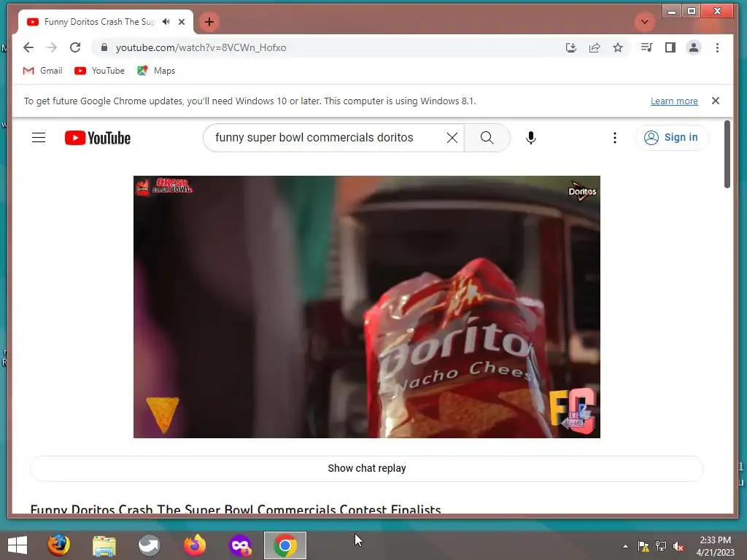747x560 pixels.
Task: Click the Doritos logo watermark in video
Action: pyautogui.click(x=582, y=192)
